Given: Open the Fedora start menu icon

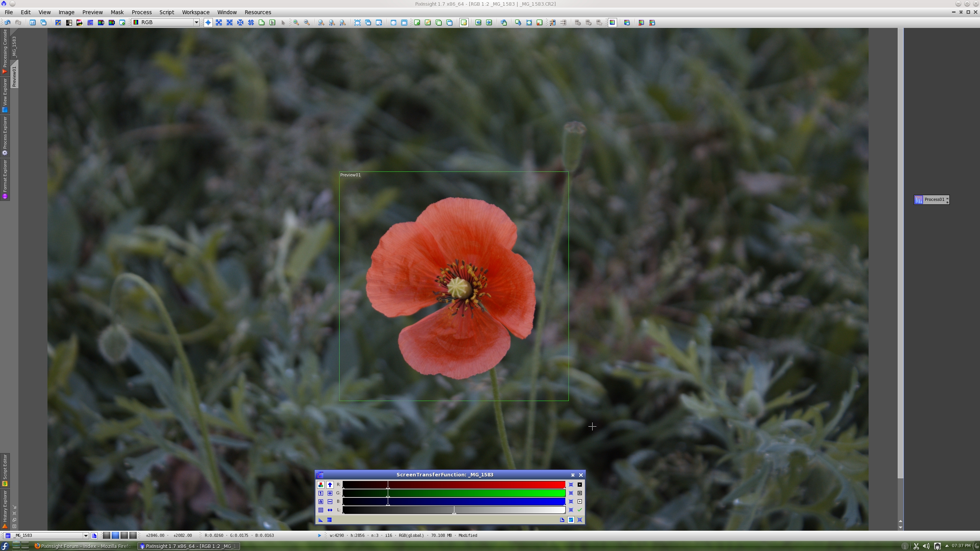Looking at the screenshot, I should point(5,546).
